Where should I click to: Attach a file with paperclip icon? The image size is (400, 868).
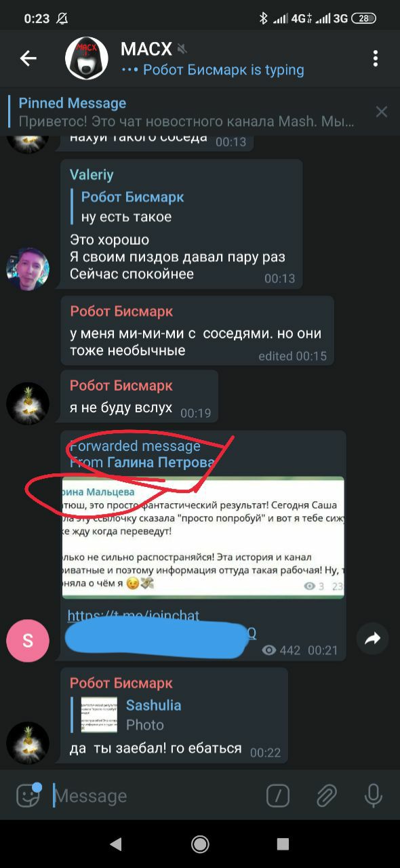tap(327, 795)
